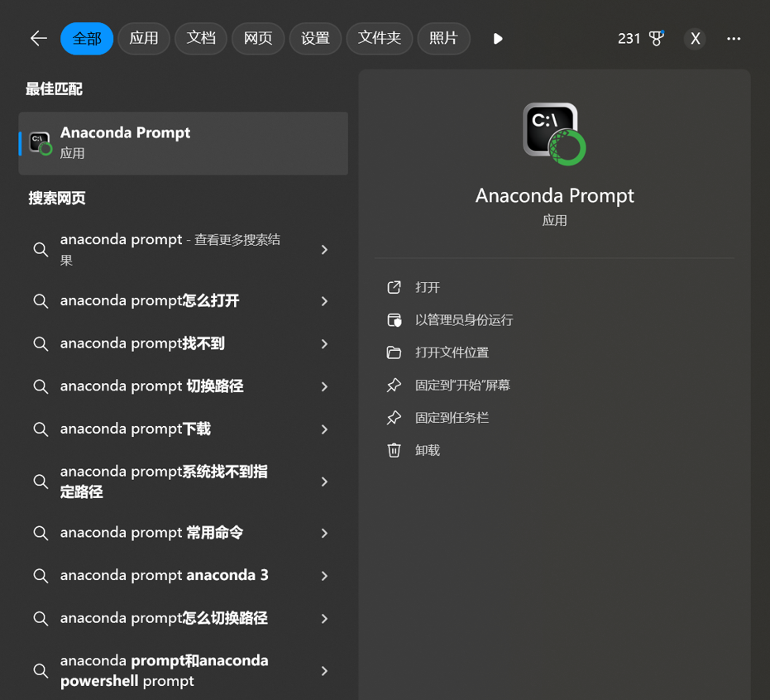770x700 pixels.
Task: Show more filter tabs with the play arrow
Action: [x=497, y=38]
